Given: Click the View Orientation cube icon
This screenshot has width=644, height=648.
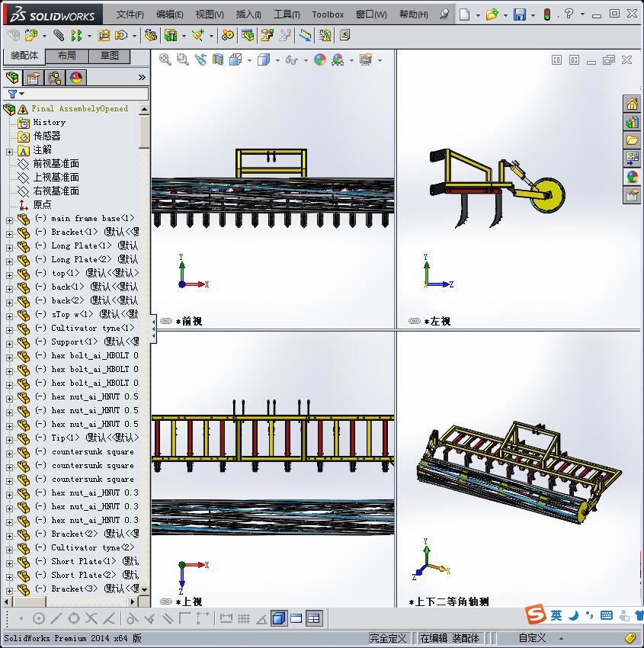Looking at the screenshot, I should tap(235, 60).
